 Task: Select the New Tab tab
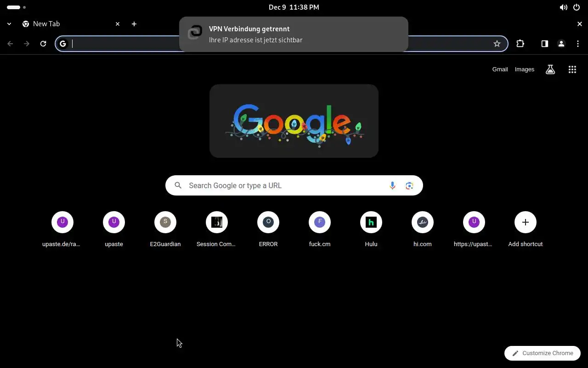(71, 24)
